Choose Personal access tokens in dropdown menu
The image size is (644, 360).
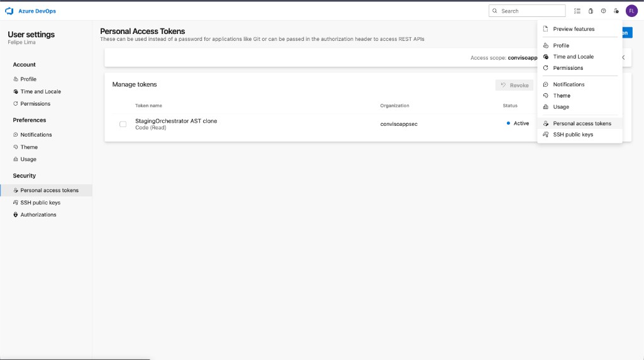[579, 123]
